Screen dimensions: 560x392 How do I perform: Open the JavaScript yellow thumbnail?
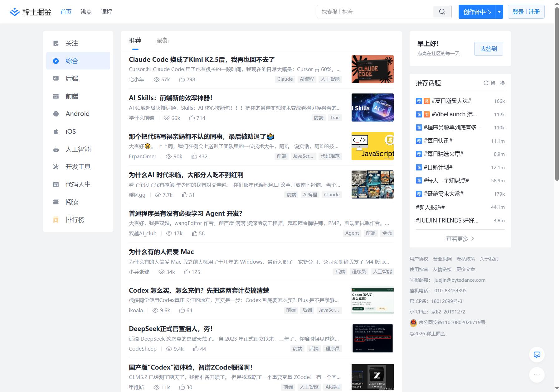click(x=373, y=146)
